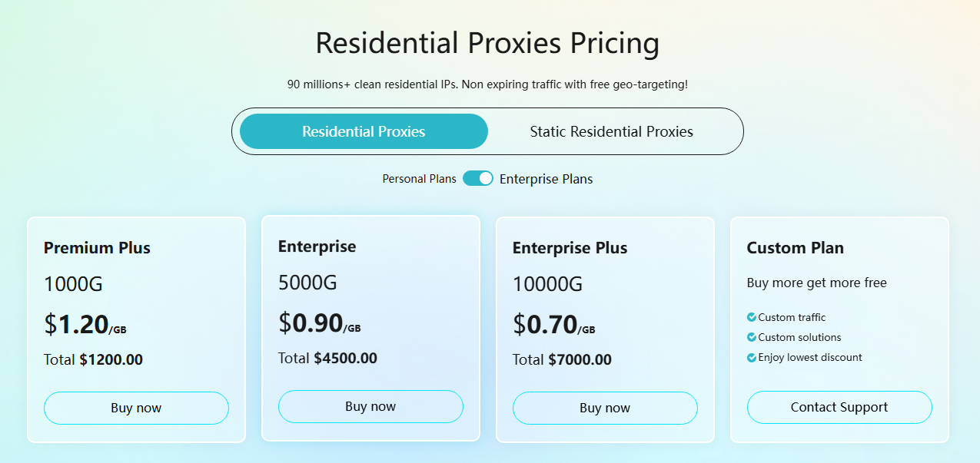This screenshot has width=980, height=463.
Task: Toggle the Personal/Enterprise plans switch
Action: point(478,178)
